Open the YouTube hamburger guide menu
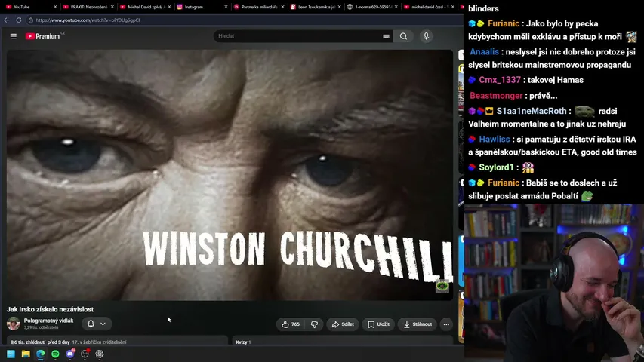Screen dimensions: 644x362 tap(13, 36)
